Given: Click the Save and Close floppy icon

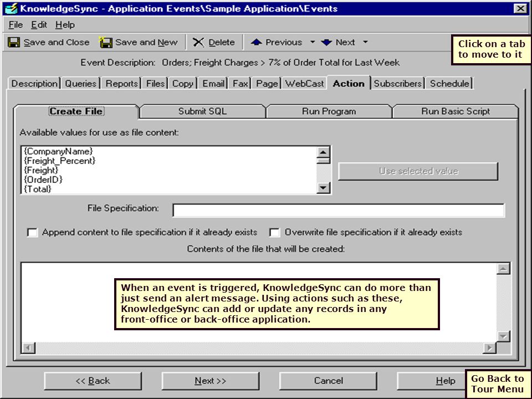Looking at the screenshot, I should click(13, 43).
